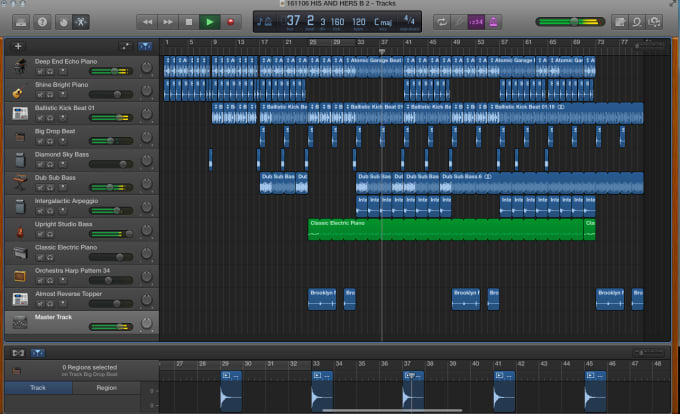Mute the Diamond Sky Bass track
This screenshot has width=680, height=414.
pyautogui.click(x=40, y=164)
